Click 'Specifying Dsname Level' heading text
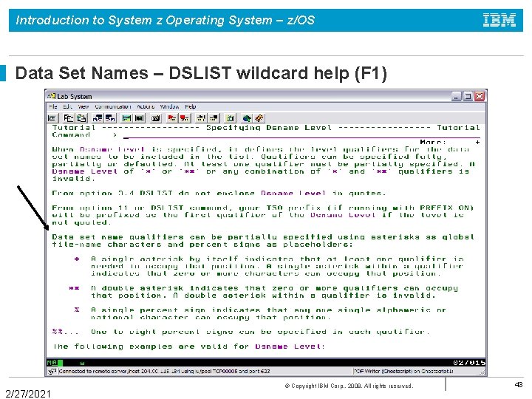This screenshot has width=532, height=399. (269, 128)
